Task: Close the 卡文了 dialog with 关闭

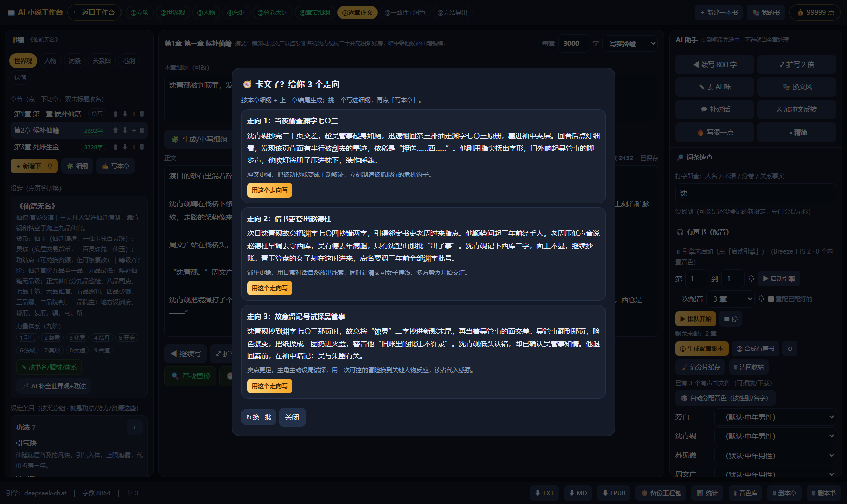Action: pyautogui.click(x=292, y=417)
